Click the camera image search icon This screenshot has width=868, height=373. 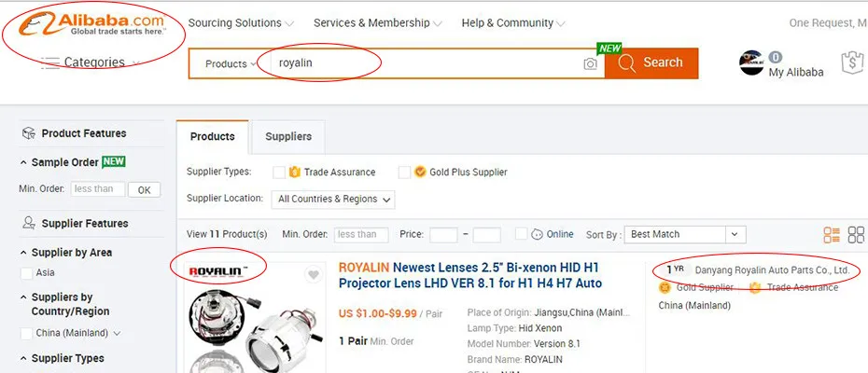pos(590,63)
